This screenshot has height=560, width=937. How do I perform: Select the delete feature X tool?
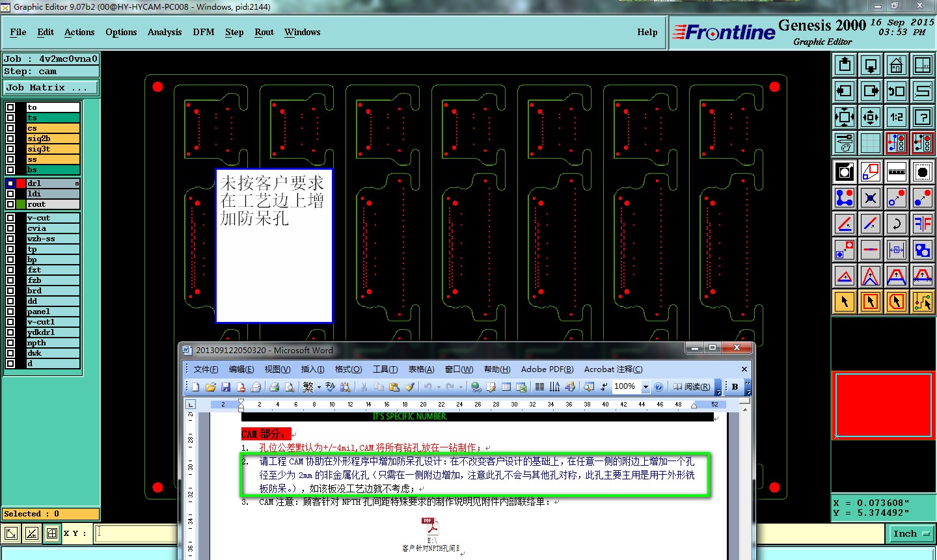pos(871,198)
